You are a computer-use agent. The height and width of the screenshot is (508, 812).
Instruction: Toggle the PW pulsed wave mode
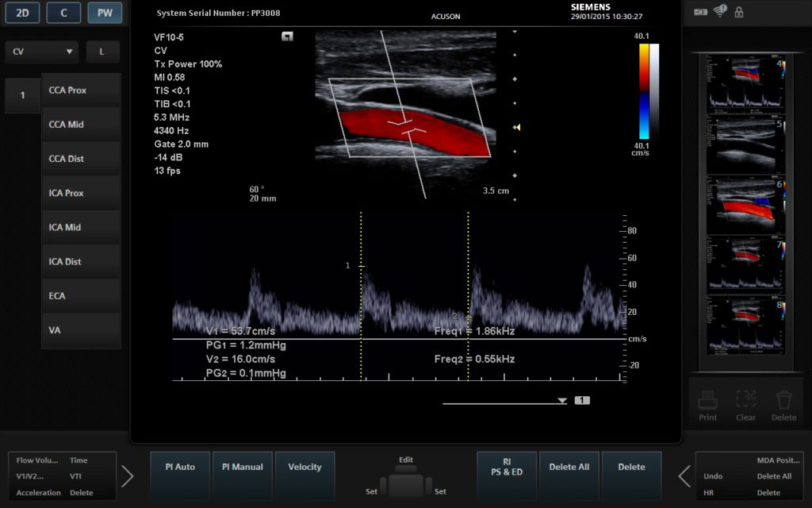[104, 13]
